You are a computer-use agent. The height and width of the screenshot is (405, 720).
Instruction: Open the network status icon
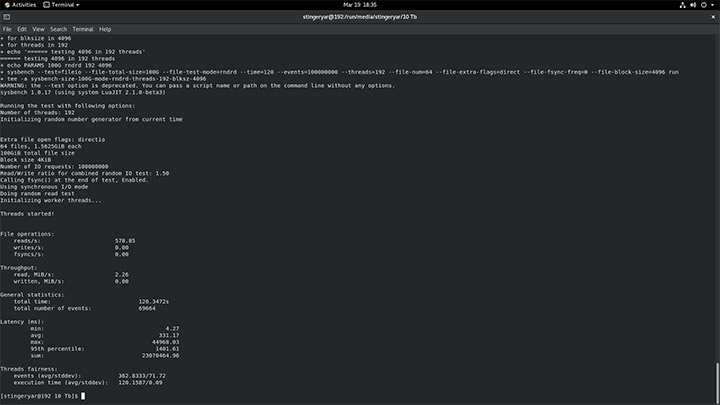pos(680,5)
